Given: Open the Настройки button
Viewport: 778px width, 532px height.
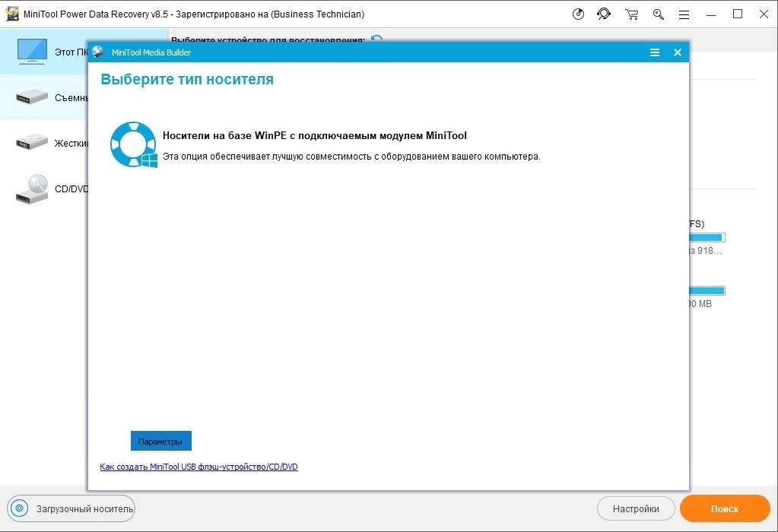Looking at the screenshot, I should pos(636,508).
